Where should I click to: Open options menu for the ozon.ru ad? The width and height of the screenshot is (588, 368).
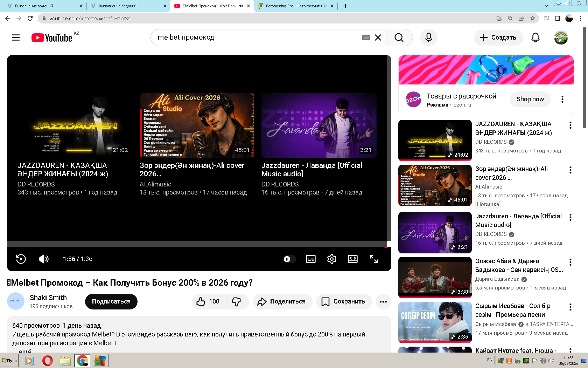tap(562, 99)
